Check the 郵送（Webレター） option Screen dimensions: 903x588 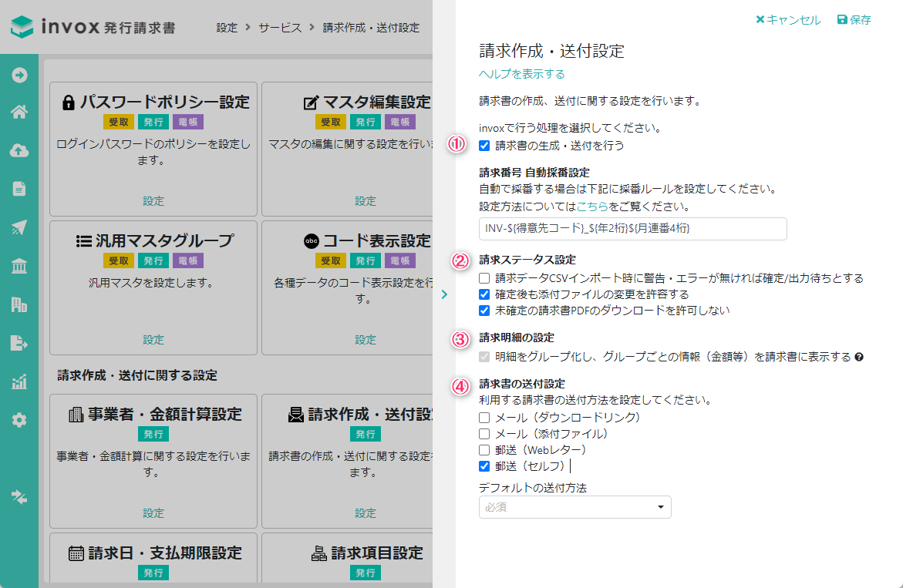[x=484, y=450]
